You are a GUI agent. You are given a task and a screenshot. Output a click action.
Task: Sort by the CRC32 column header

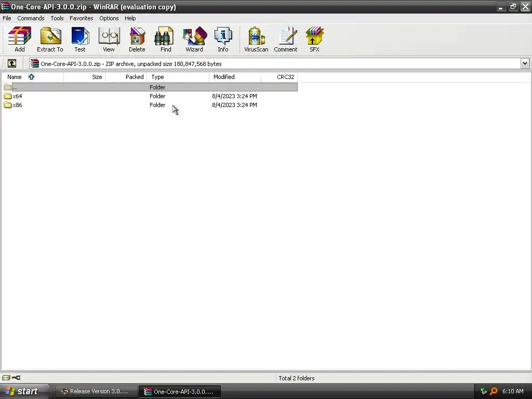tap(279, 77)
